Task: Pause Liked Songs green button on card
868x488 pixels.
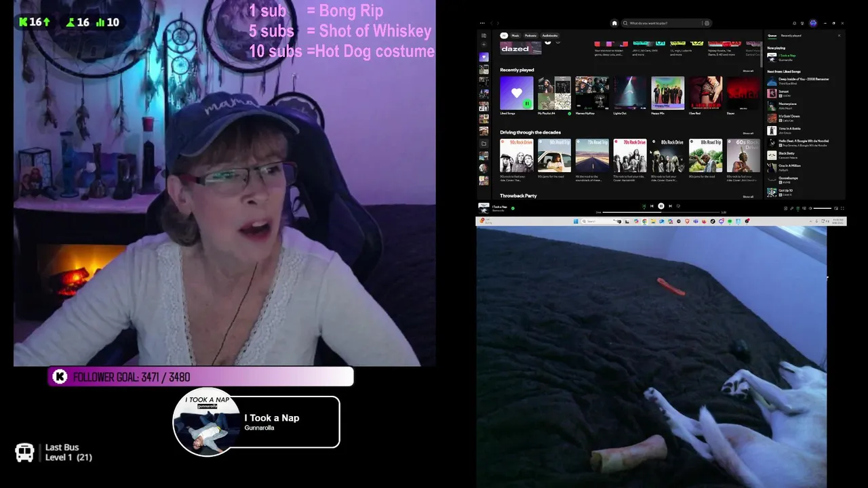Action: point(527,104)
